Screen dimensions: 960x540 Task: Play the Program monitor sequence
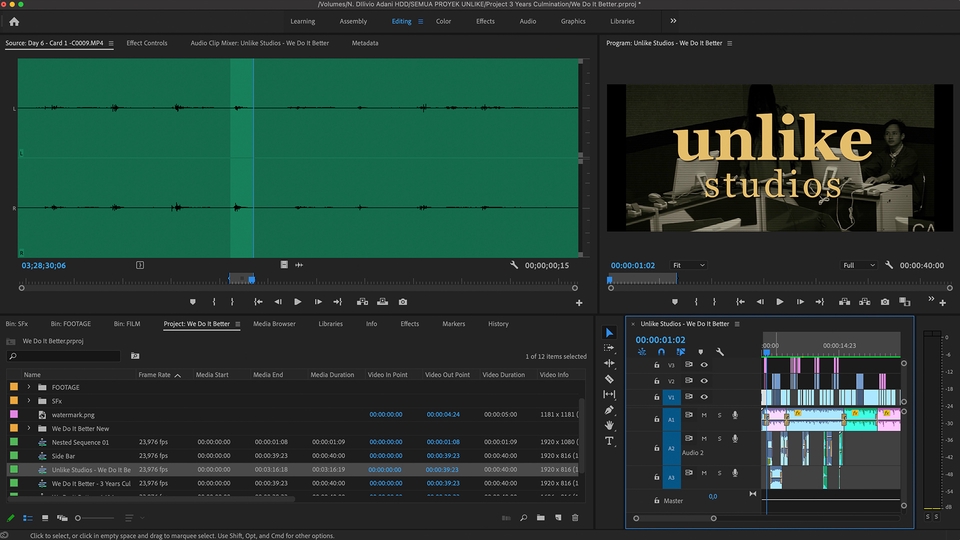coord(780,301)
